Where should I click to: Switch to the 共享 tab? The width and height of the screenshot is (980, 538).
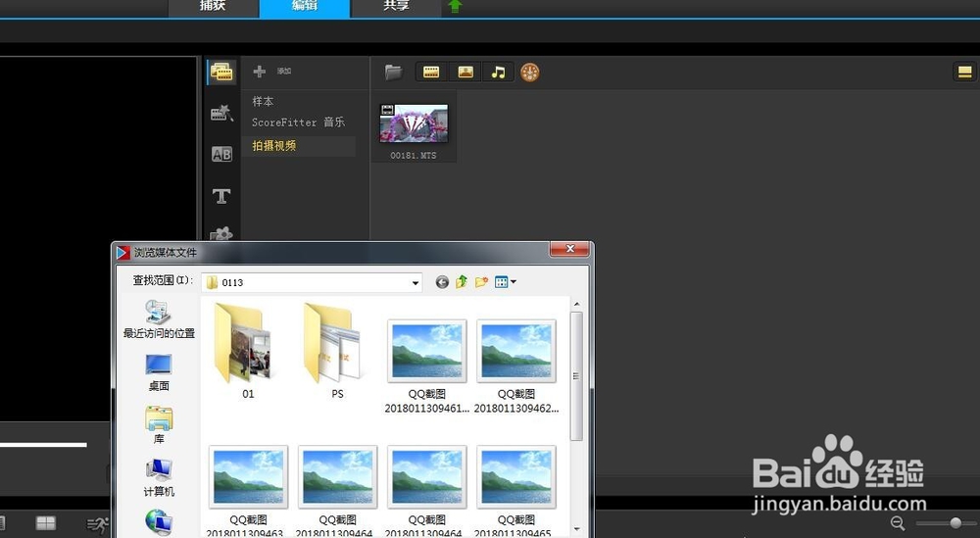tap(396, 6)
